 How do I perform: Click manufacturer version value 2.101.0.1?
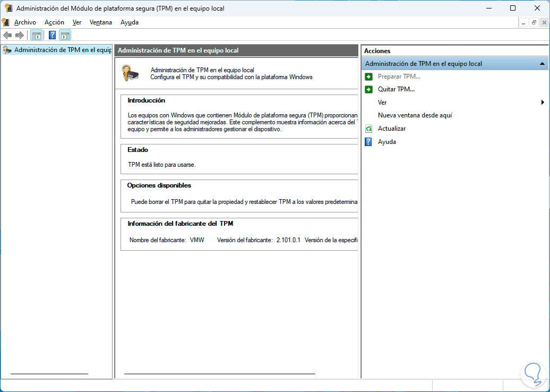pyautogui.click(x=288, y=241)
